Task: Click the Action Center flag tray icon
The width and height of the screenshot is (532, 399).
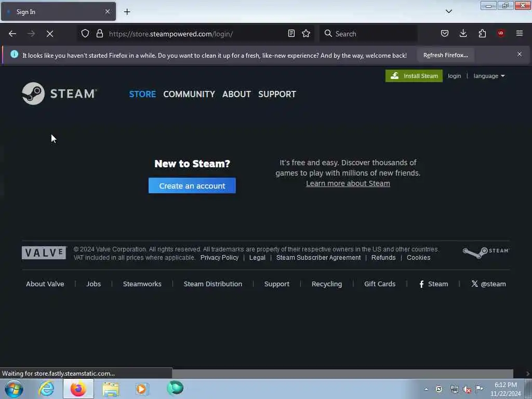Action: pyautogui.click(x=480, y=389)
